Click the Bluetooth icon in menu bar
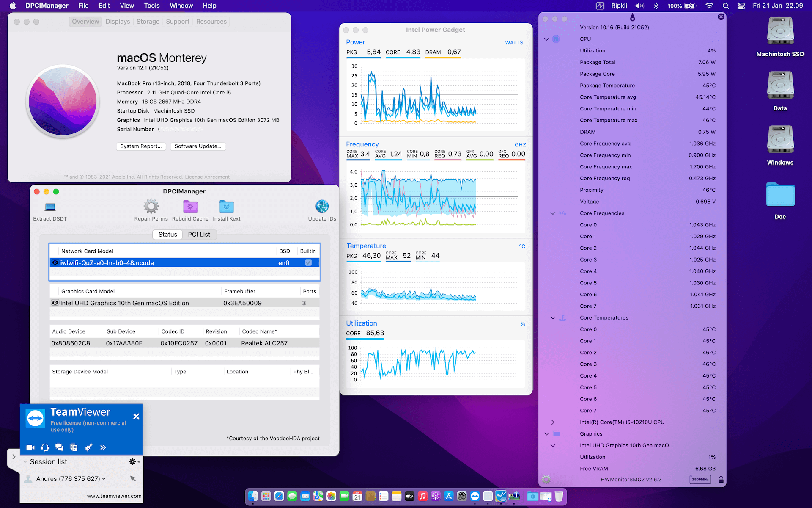The width and height of the screenshot is (812, 508). [656, 6]
